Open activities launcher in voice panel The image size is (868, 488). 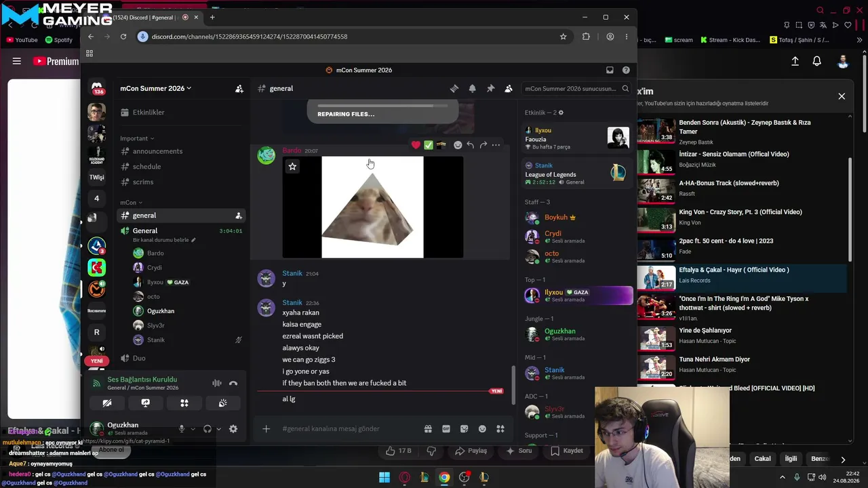pyautogui.click(x=184, y=403)
